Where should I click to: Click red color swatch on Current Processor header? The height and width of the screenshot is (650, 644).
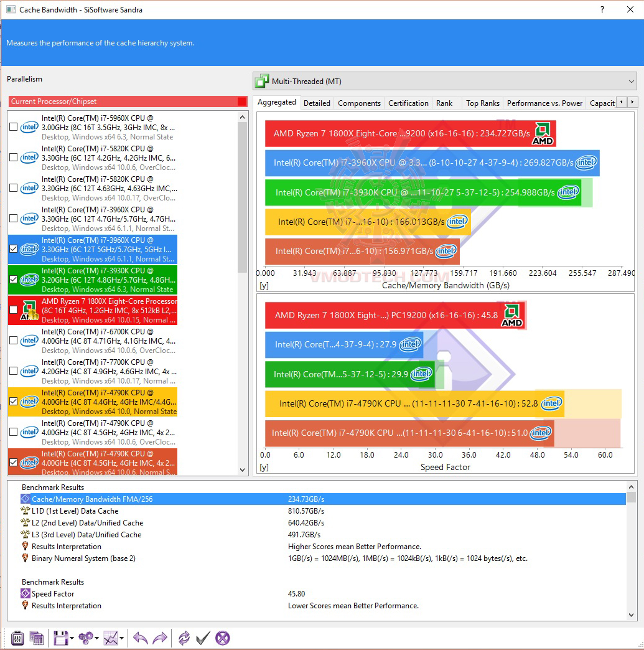pyautogui.click(x=242, y=101)
